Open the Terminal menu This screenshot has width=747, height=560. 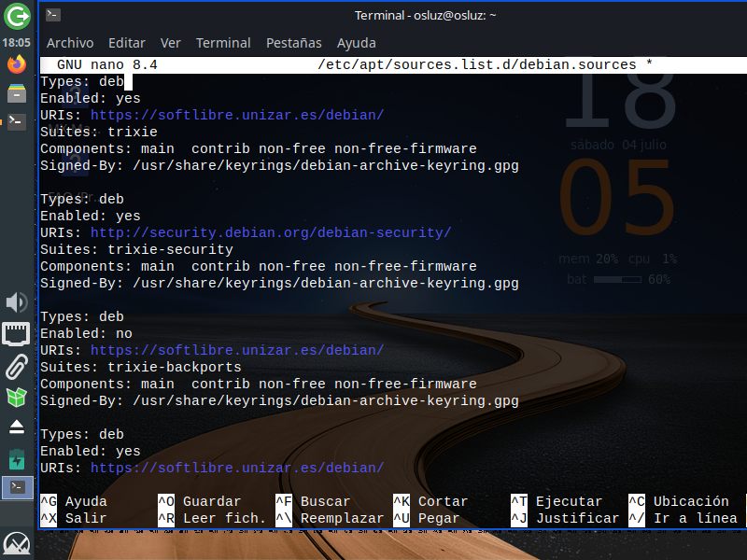pyautogui.click(x=223, y=43)
